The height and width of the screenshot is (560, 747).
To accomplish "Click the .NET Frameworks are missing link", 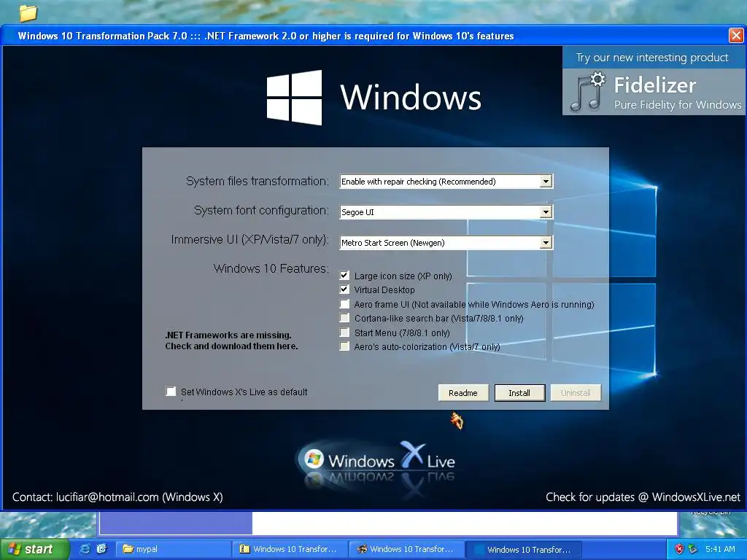I will (x=231, y=341).
